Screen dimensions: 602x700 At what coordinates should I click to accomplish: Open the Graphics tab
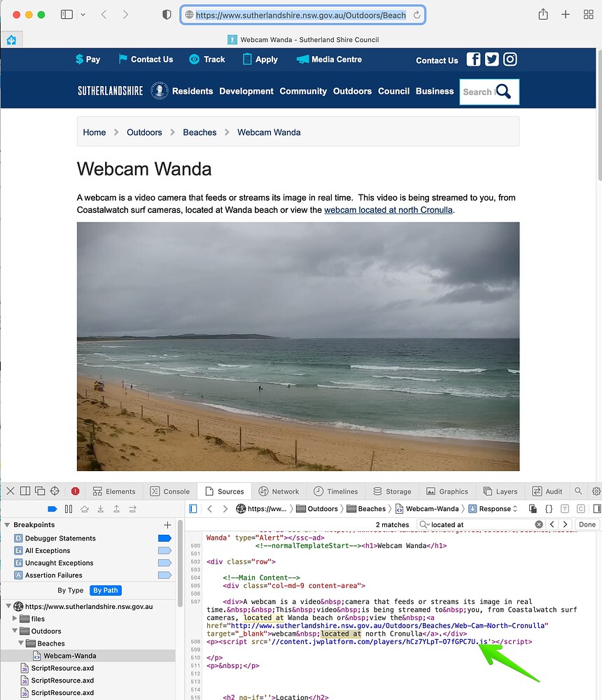(x=447, y=491)
